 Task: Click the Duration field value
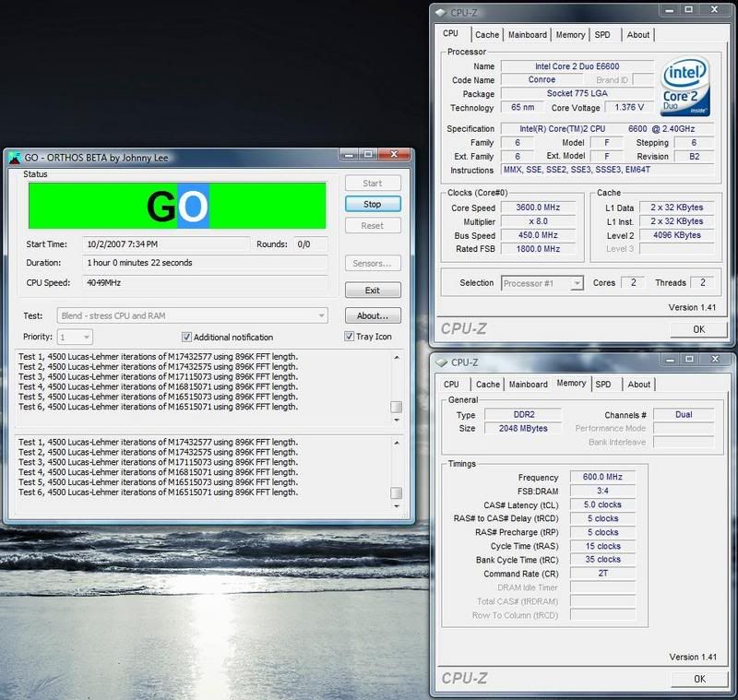click(205, 263)
